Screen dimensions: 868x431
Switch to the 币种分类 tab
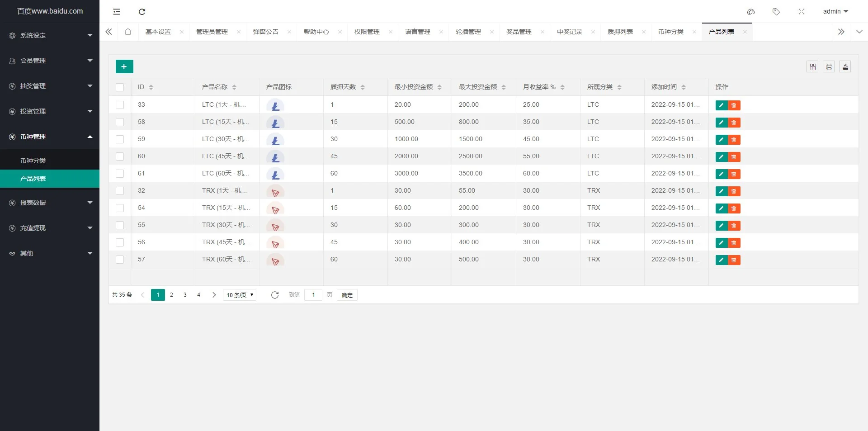(670, 32)
